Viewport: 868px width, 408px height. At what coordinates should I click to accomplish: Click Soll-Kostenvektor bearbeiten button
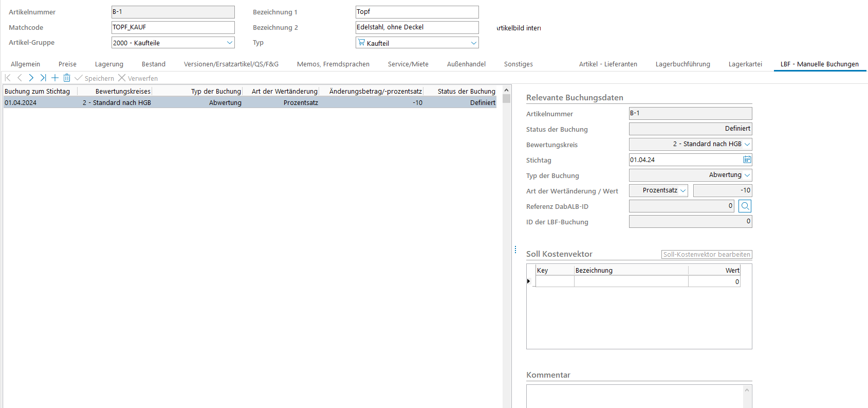click(706, 254)
